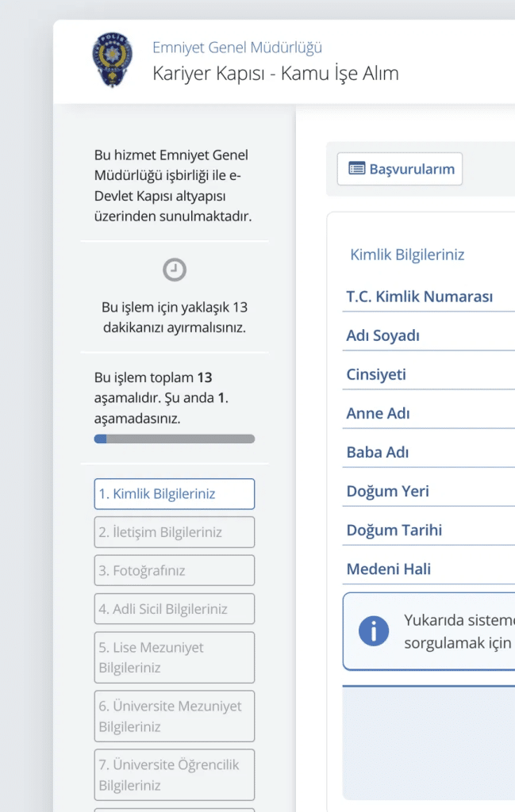
Task: Select the Doğum Yeri label
Action: (387, 491)
